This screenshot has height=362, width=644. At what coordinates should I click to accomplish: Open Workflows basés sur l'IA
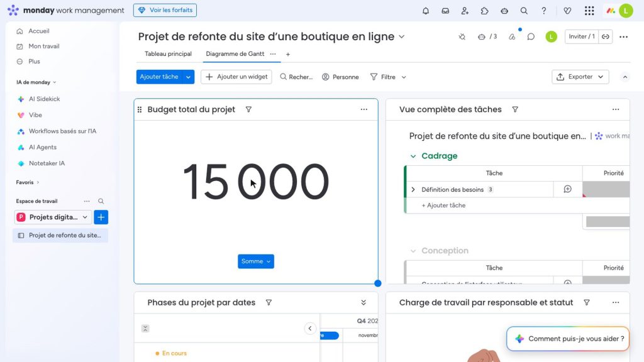(62, 131)
